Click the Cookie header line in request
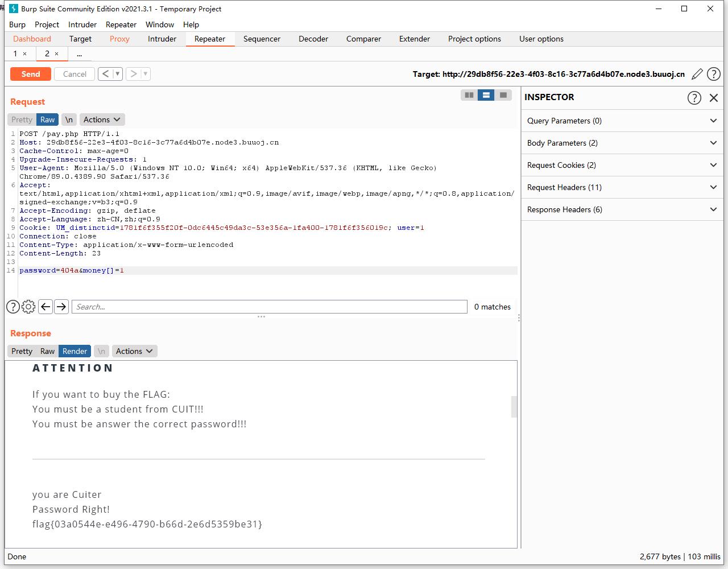728x569 pixels. tap(222, 228)
